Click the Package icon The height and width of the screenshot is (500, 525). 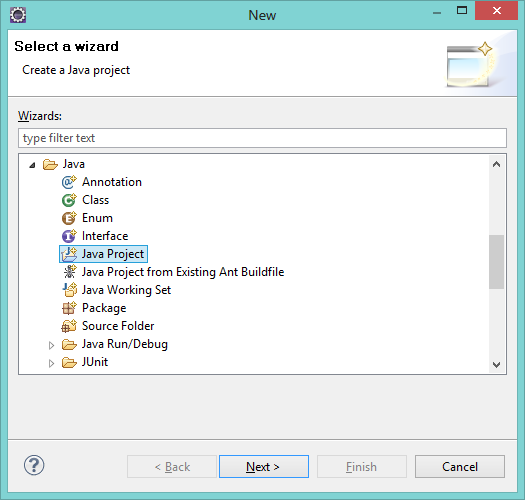coord(69,308)
